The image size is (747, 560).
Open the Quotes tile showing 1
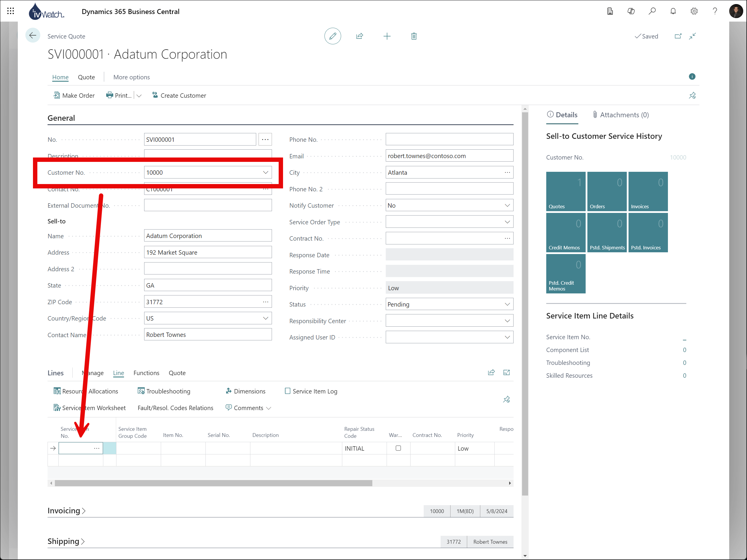point(566,191)
